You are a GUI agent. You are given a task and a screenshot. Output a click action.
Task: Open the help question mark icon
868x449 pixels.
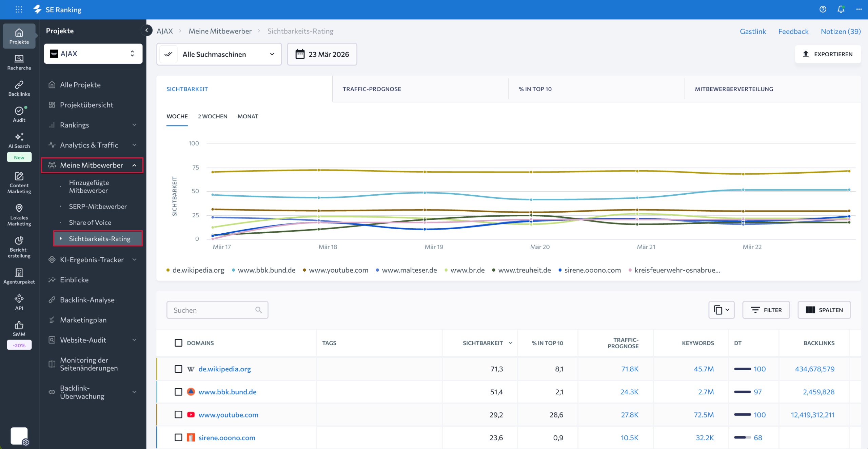pos(823,9)
